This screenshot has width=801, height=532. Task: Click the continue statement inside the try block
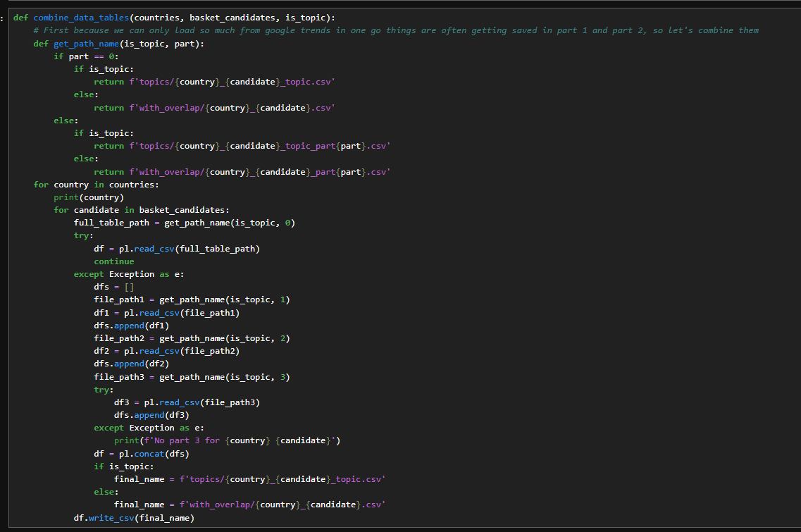(x=113, y=261)
